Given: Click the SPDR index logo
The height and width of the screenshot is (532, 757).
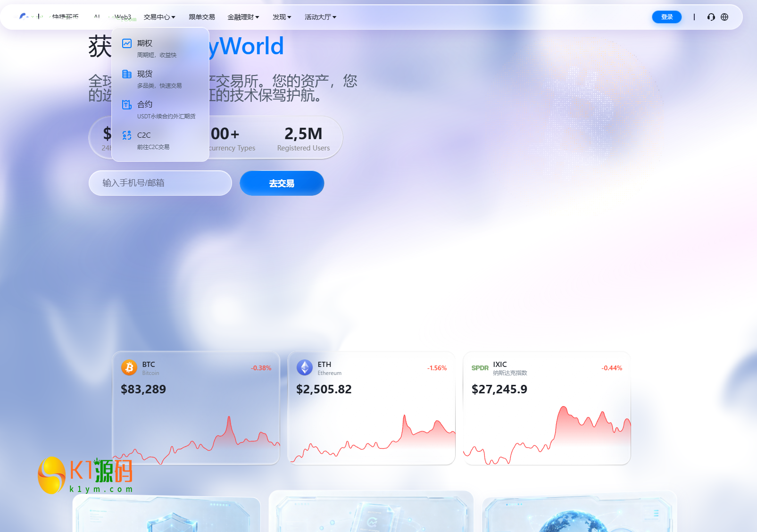Looking at the screenshot, I should (480, 368).
